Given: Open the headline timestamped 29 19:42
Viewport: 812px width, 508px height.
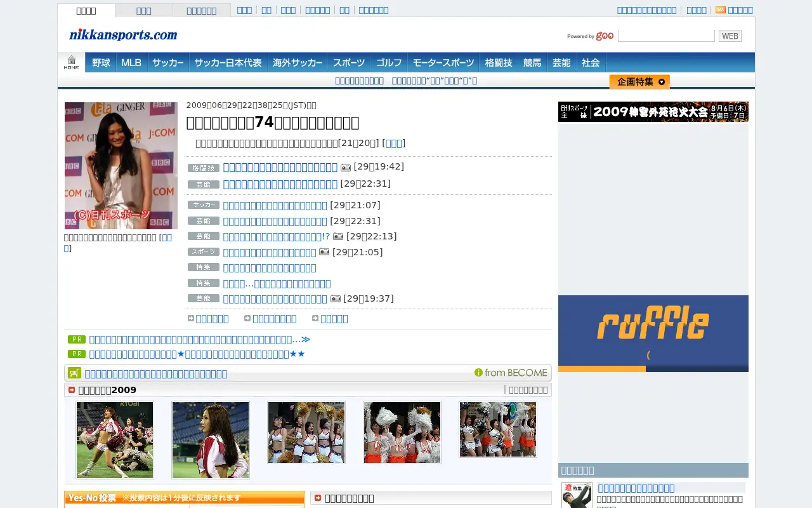Looking at the screenshot, I should click(x=280, y=167).
